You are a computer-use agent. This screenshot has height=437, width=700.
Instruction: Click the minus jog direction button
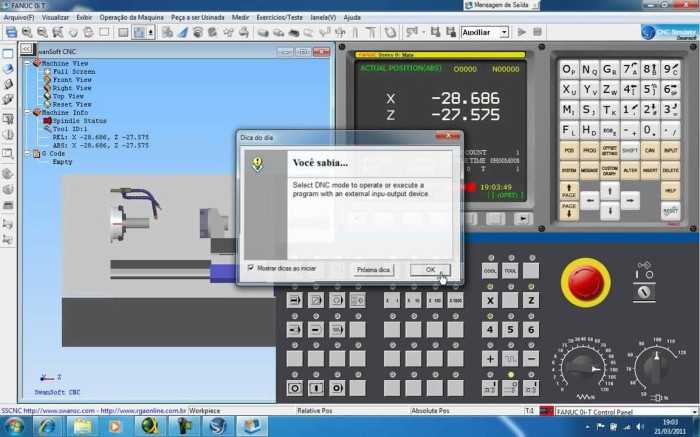point(531,359)
